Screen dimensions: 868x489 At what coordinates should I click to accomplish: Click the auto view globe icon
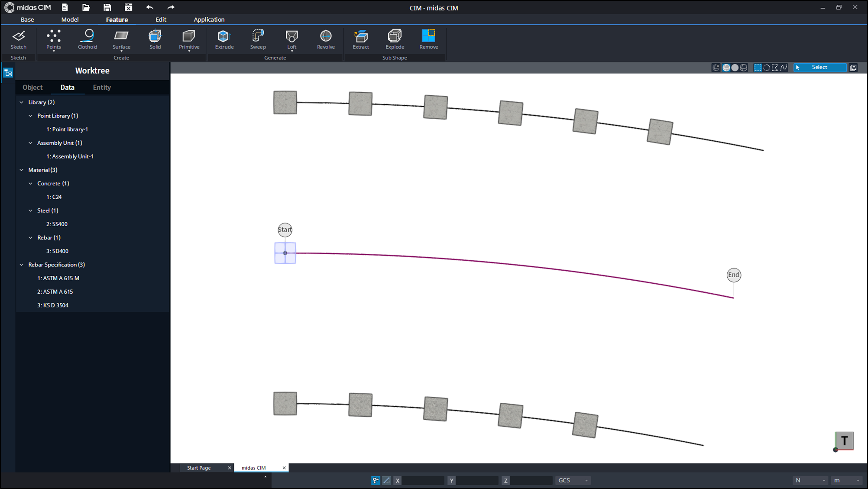[716, 68]
